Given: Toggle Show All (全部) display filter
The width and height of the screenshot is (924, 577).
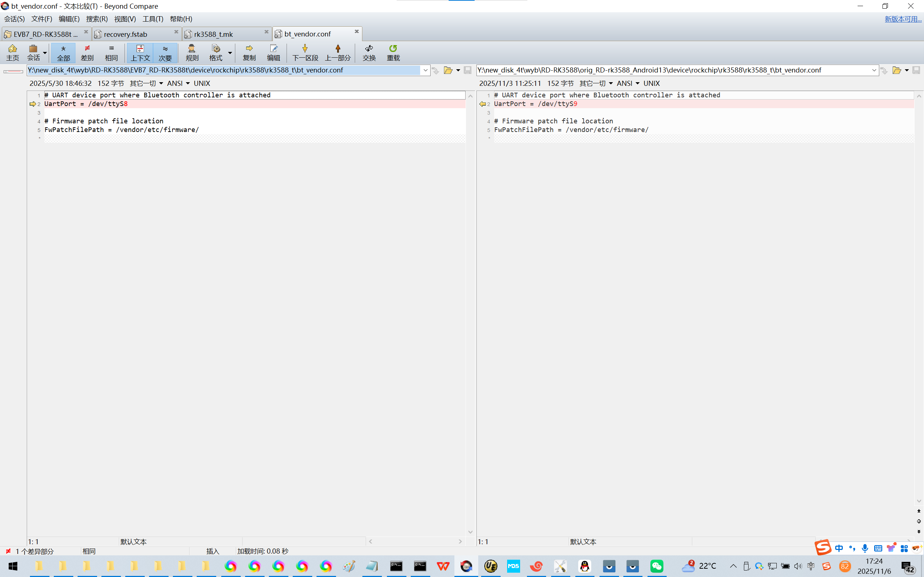Looking at the screenshot, I should [x=64, y=52].
